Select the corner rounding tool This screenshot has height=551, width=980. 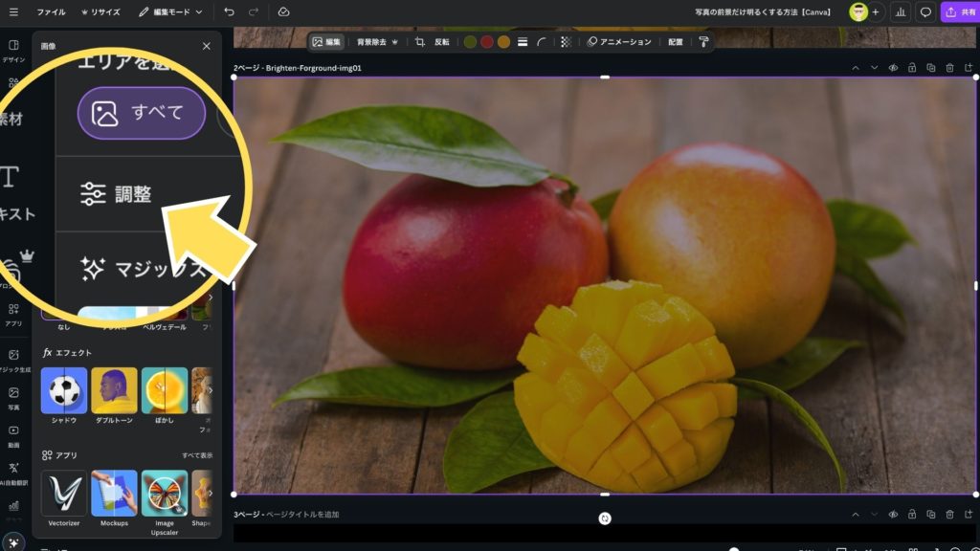click(x=543, y=42)
